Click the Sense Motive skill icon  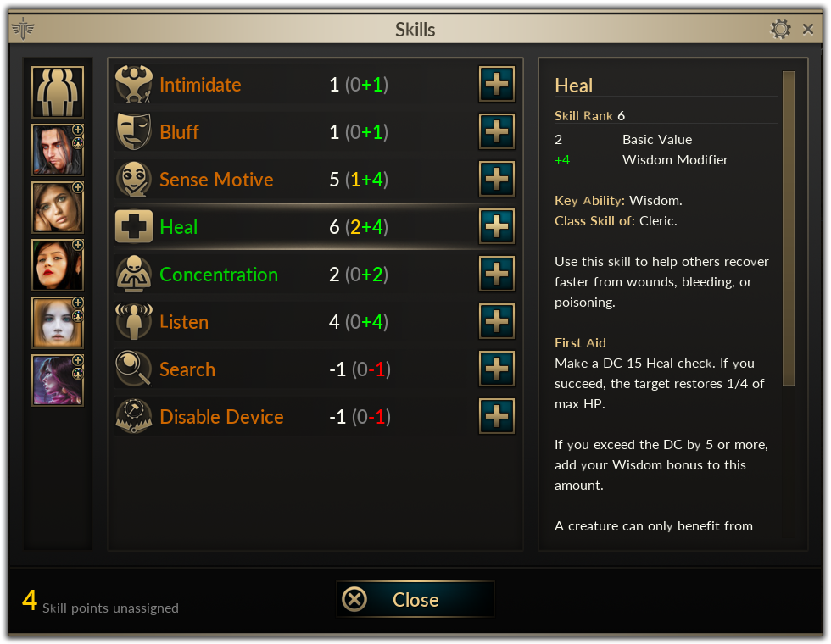(133, 180)
